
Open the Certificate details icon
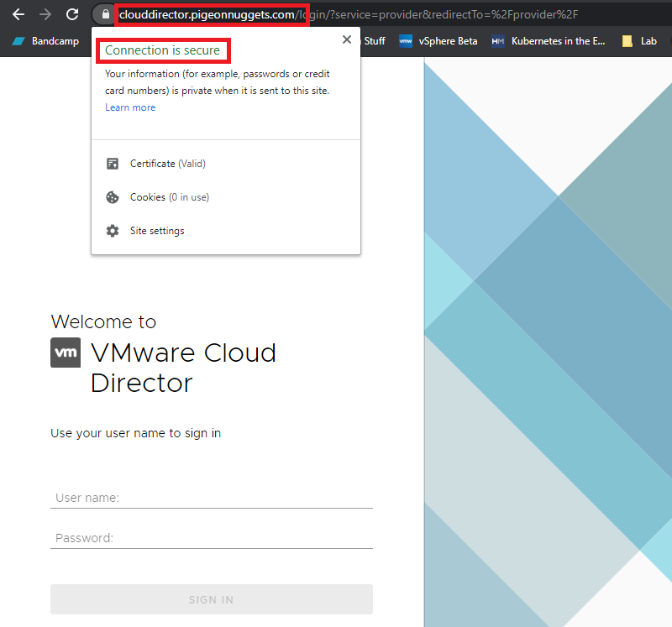(x=113, y=163)
